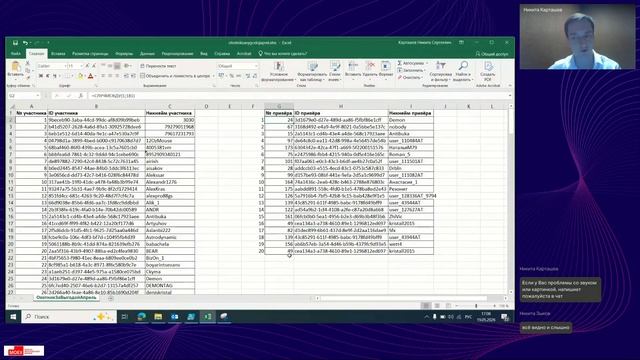Viewport: 640px width, 360px height.
Task: Expand the Name Box dropdown arrow
Action: coord(38,96)
